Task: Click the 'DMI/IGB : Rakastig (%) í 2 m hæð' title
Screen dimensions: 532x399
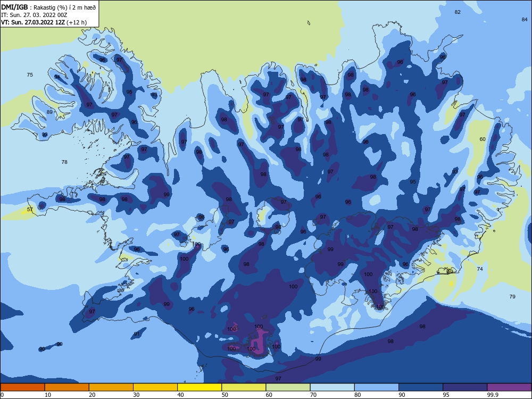Action: coord(49,7)
